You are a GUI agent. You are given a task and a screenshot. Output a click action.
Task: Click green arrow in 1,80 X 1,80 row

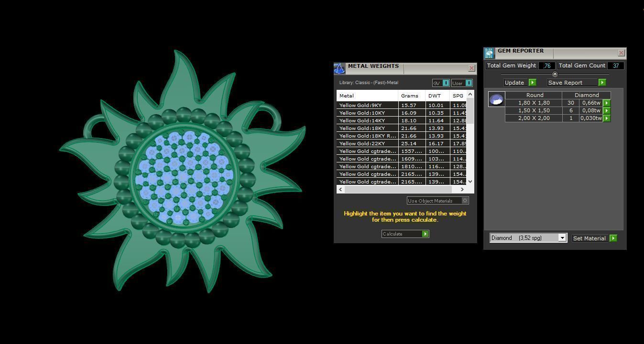(607, 103)
